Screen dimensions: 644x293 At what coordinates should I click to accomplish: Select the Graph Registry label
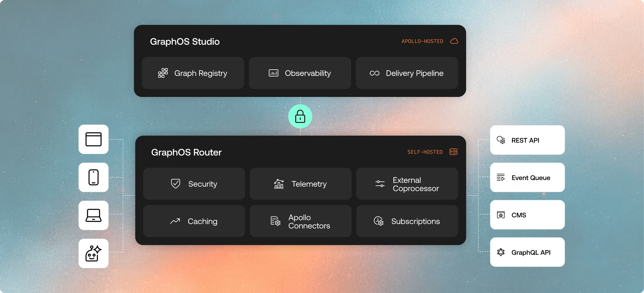pos(201,73)
